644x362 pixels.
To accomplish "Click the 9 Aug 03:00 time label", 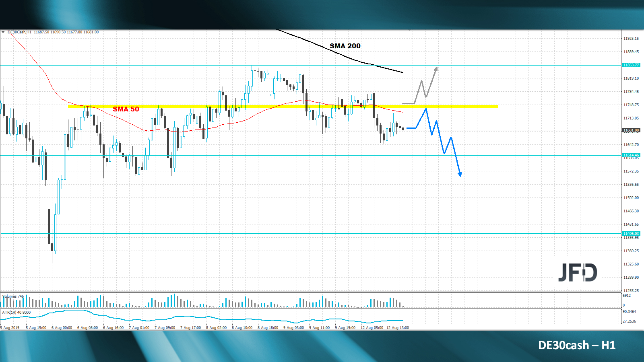I will (x=294, y=328).
